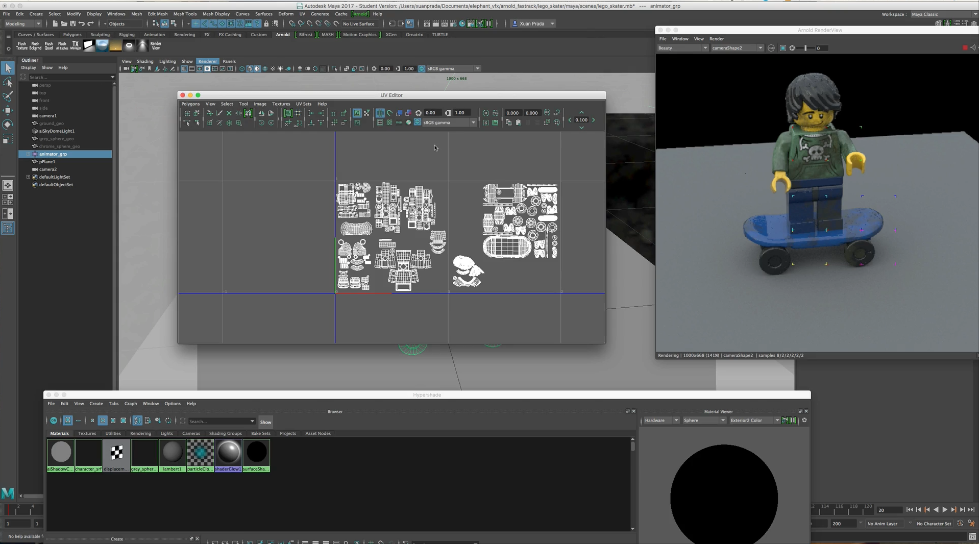
Task: Click UV lattice tool icon
Action: [187, 113]
